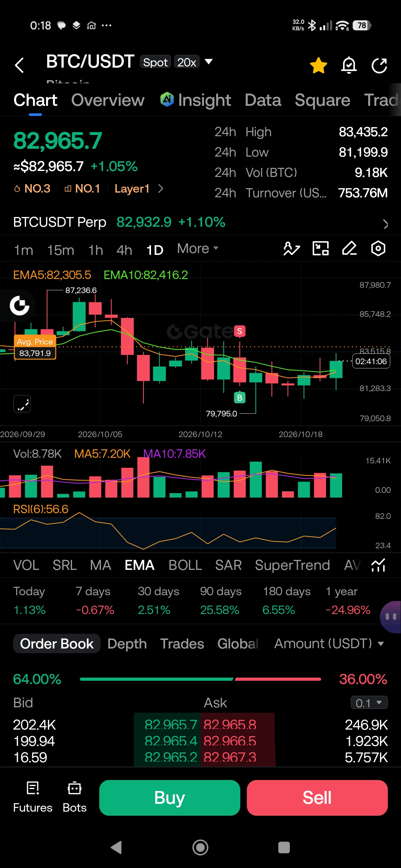Switch to the Depth view

[x=127, y=644]
